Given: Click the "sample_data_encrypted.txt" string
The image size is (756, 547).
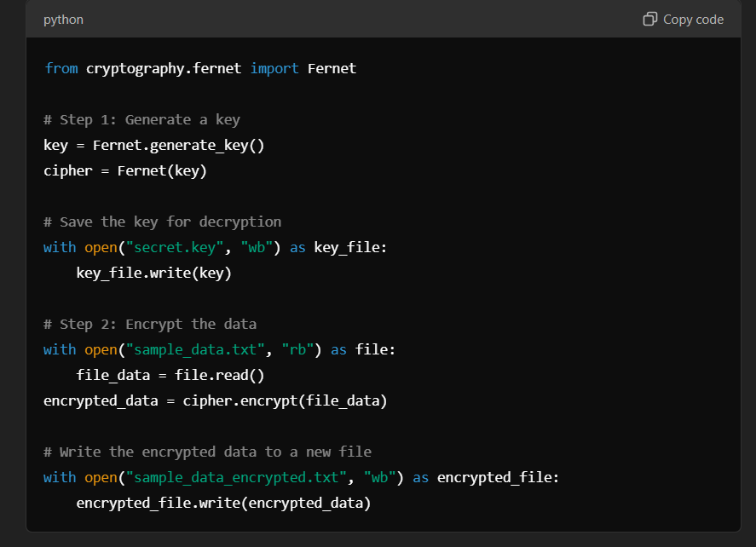Looking at the screenshot, I should coord(236,477).
